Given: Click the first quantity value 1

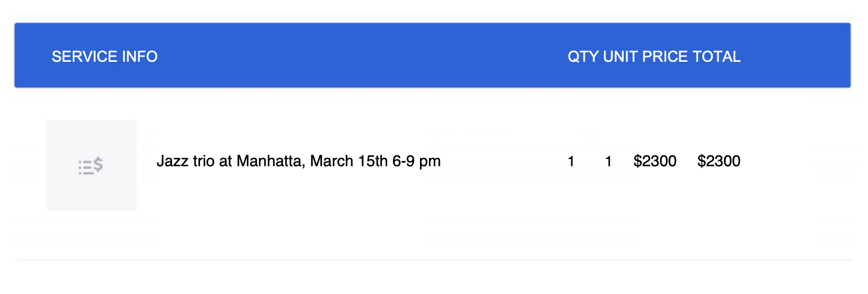Looking at the screenshot, I should pyautogui.click(x=571, y=161).
